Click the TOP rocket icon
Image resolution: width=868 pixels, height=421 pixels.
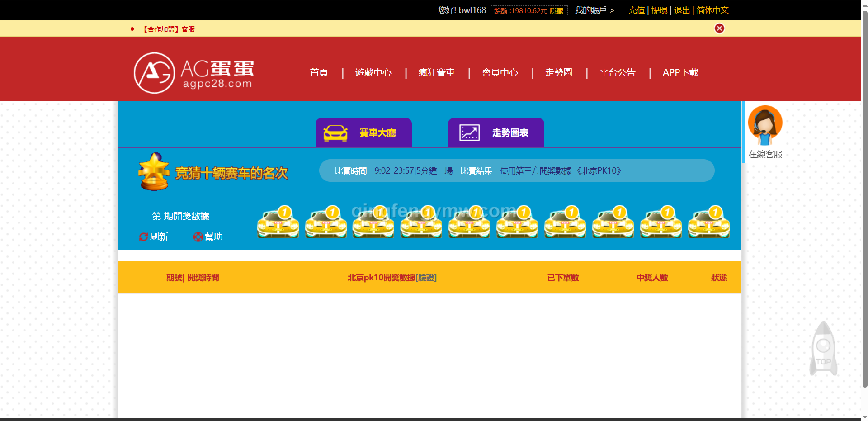823,349
